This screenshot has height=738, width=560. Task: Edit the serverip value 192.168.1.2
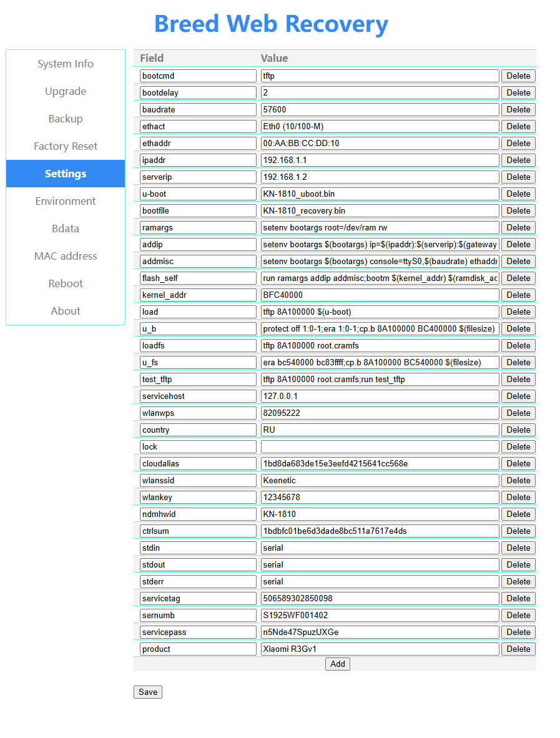coord(380,177)
